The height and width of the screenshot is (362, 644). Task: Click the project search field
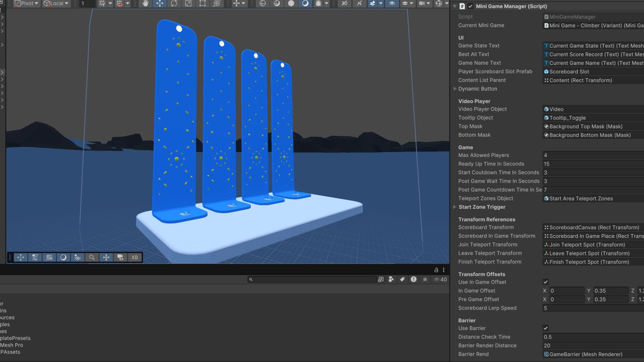coord(312,279)
